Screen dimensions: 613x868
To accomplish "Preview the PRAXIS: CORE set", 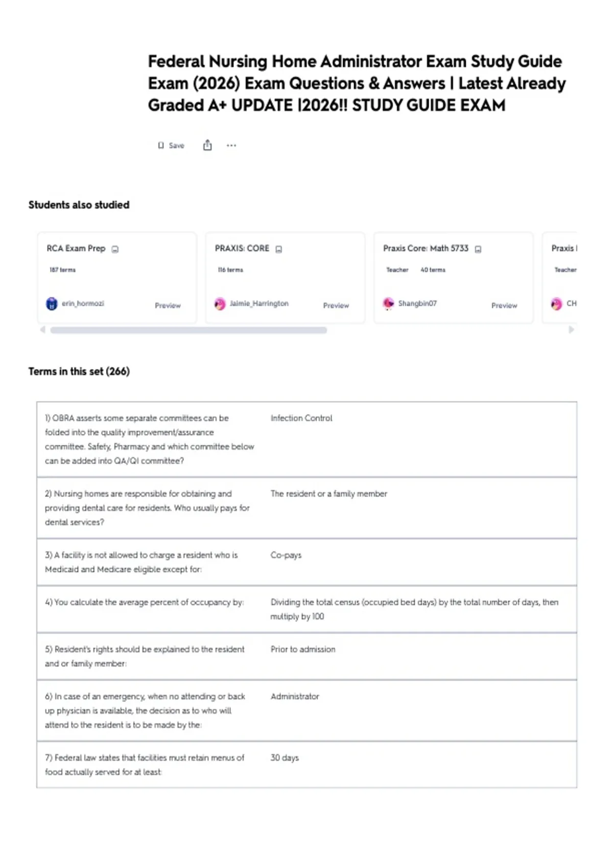I will pyautogui.click(x=336, y=305).
